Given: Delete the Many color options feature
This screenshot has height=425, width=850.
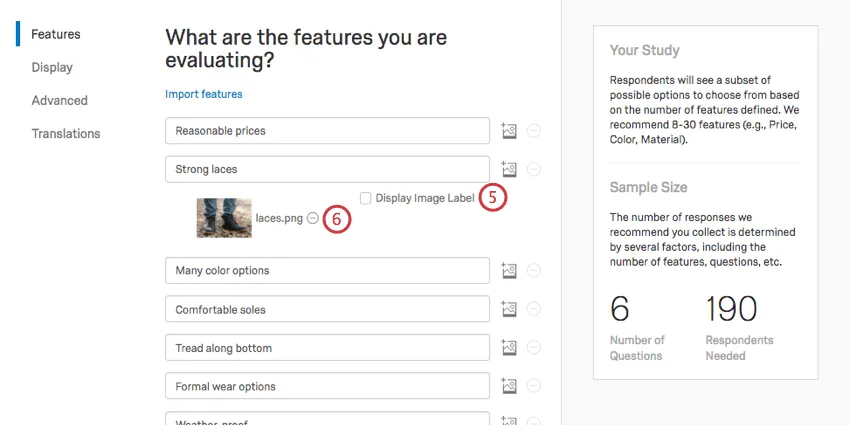Looking at the screenshot, I should click(x=534, y=270).
